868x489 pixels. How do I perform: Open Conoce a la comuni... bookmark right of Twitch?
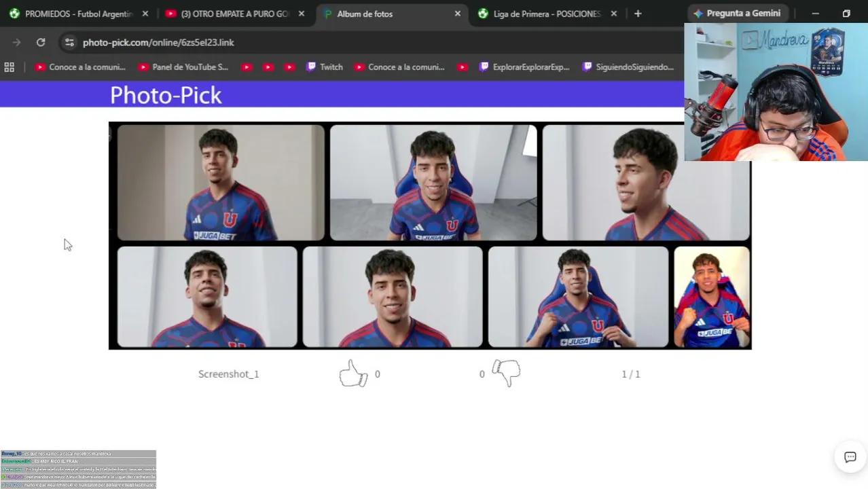pyautogui.click(x=399, y=67)
